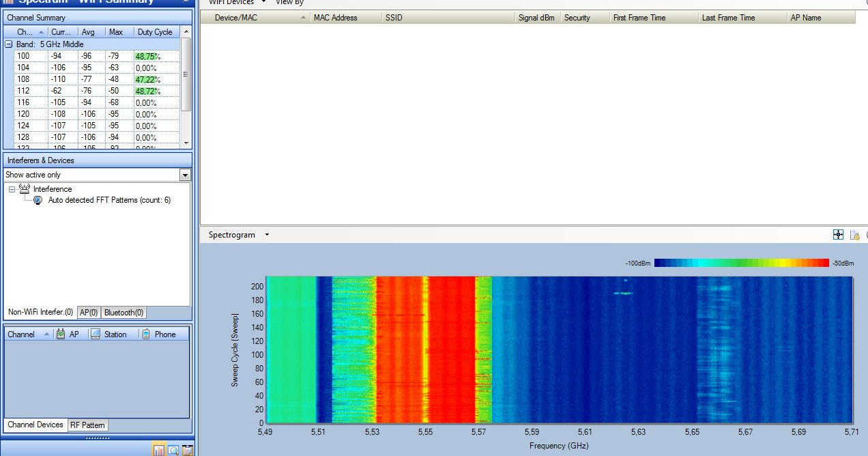868x456 pixels.
Task: Click the spectrogram dBm color scale bar
Action: coord(742,263)
